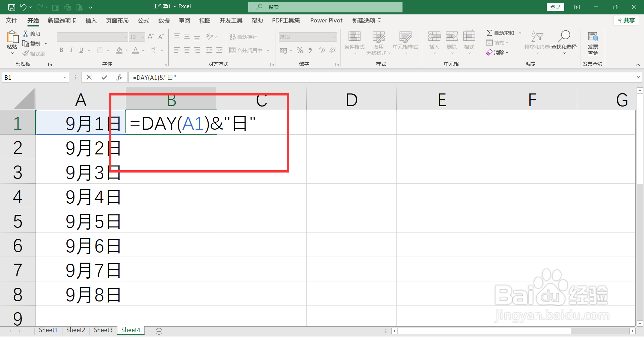Open the font size dropdown
Screen dimensions: 644x337
(x=143, y=37)
